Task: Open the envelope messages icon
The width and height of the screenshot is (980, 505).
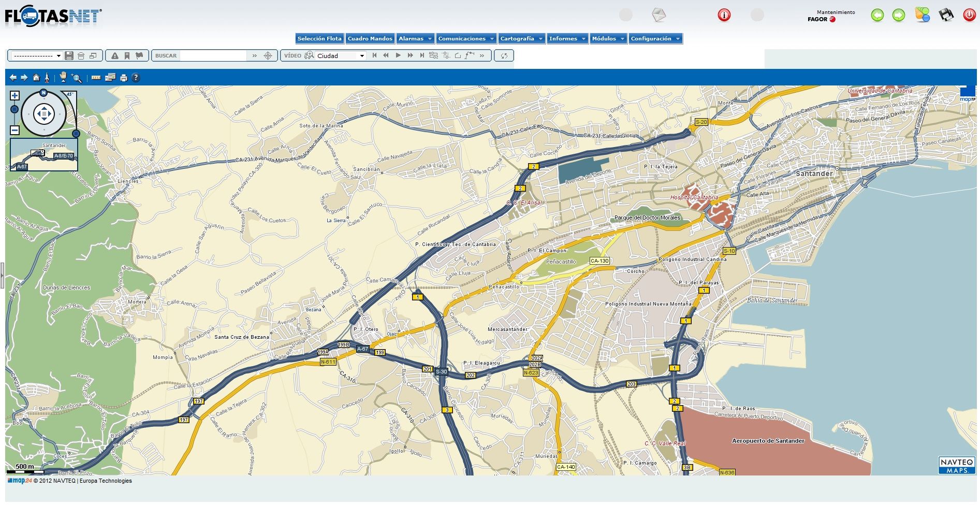Action: coord(659,15)
